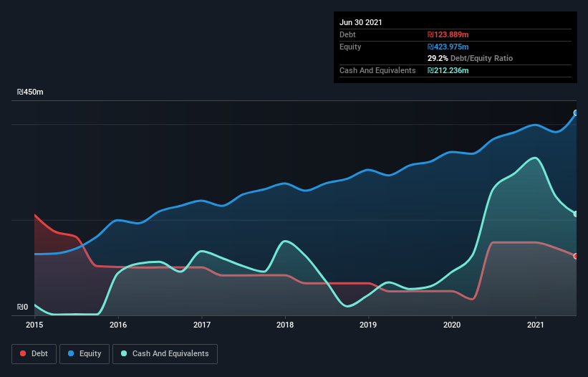588x377 pixels.
Task: Click the blue Equity legend dot
Action: (x=71, y=353)
